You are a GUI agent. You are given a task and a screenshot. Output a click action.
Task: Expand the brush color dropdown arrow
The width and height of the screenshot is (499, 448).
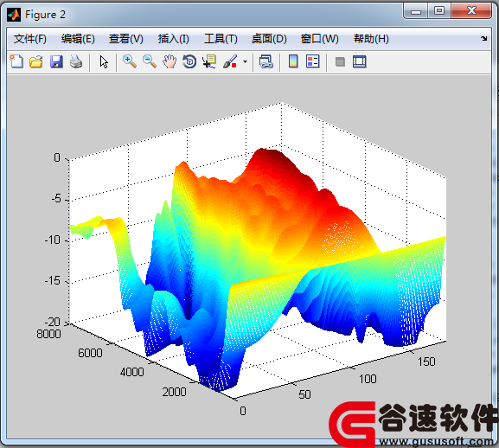coord(245,61)
